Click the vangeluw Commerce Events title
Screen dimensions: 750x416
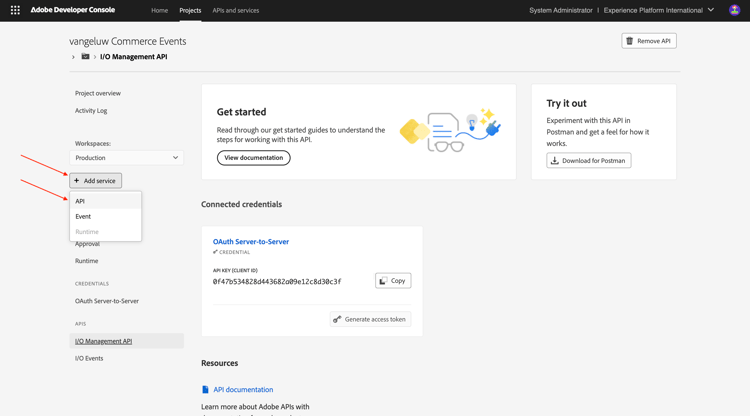(128, 42)
